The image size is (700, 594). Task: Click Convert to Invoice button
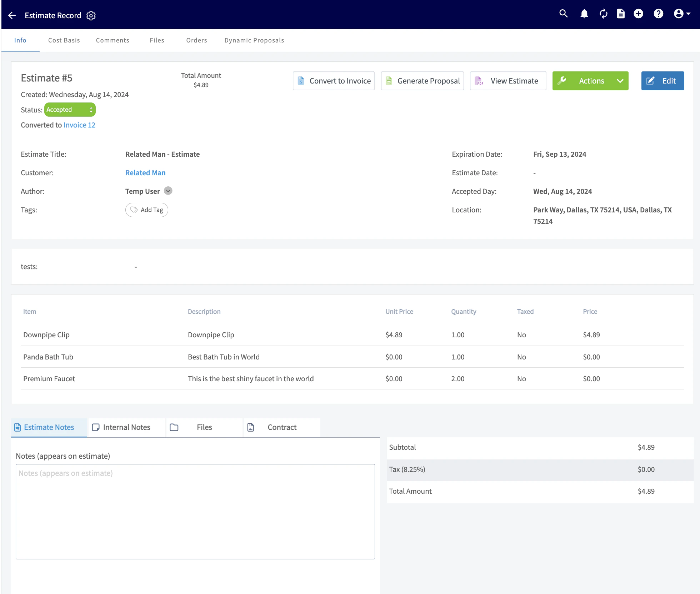[334, 81]
